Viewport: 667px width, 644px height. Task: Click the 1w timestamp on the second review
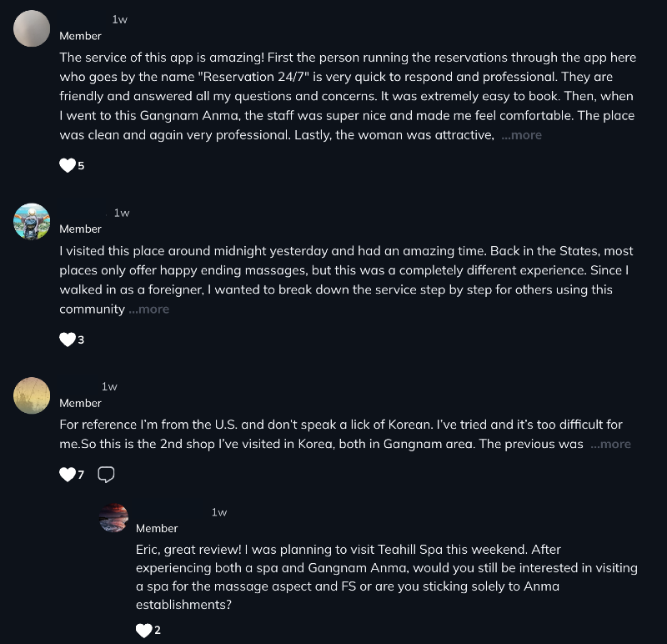(121, 213)
